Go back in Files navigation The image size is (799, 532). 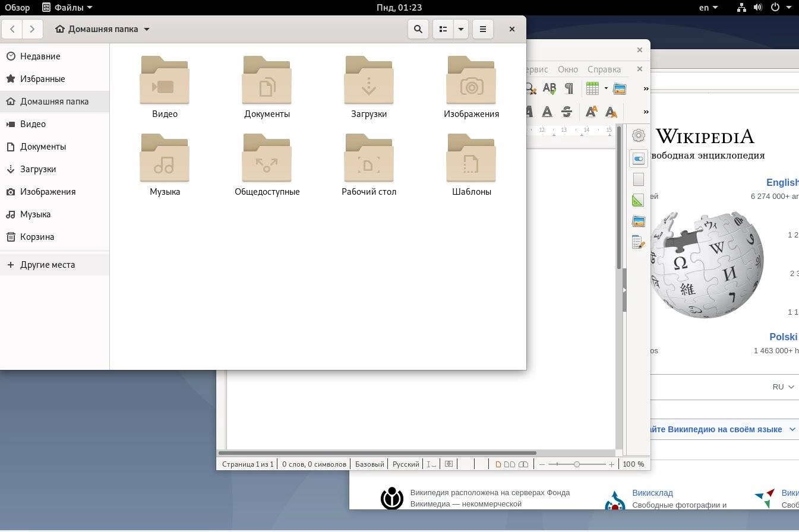[x=12, y=28]
